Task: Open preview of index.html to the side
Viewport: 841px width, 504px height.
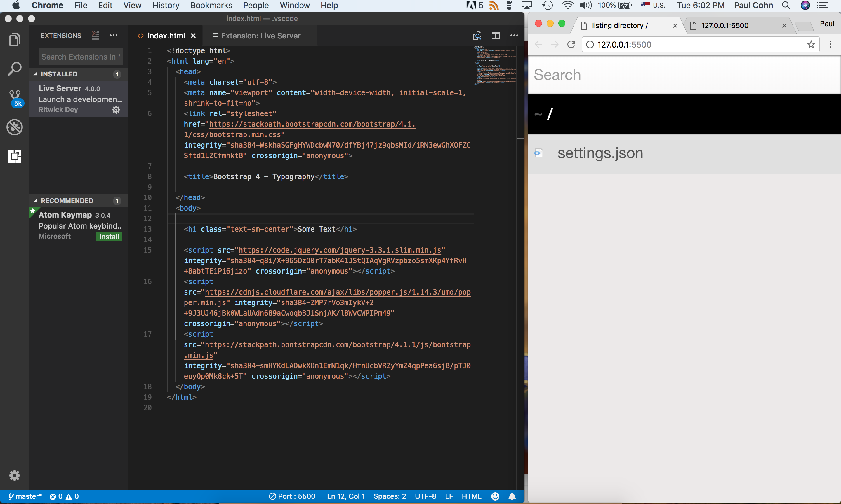Action: tap(477, 35)
